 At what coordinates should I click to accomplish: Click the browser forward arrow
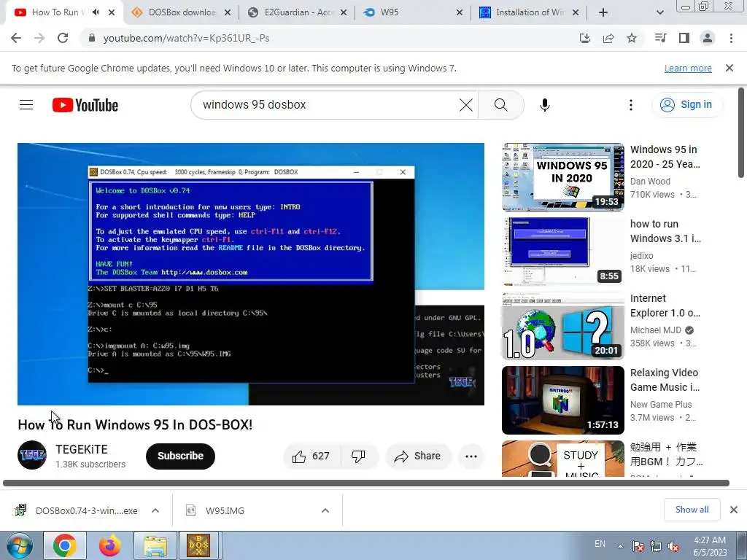point(39,38)
